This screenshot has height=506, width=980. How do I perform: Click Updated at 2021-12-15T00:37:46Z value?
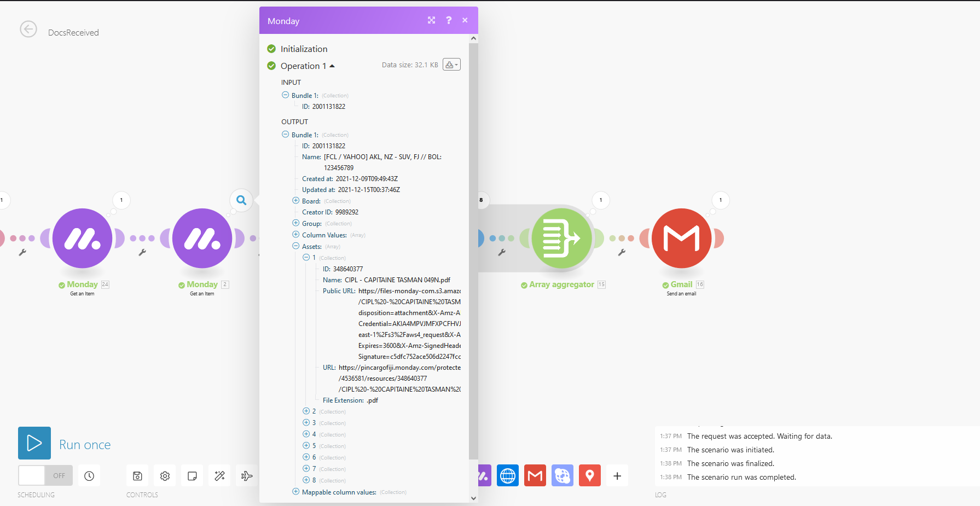(x=369, y=190)
